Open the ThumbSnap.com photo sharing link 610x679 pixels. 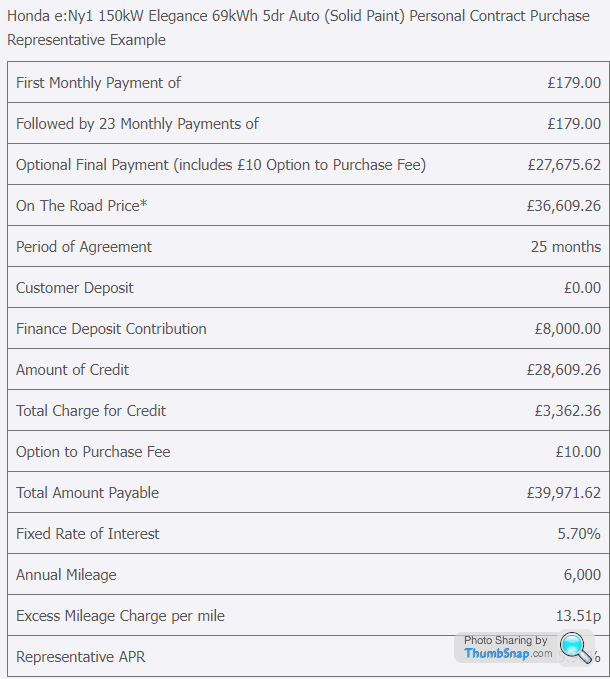(x=508, y=647)
